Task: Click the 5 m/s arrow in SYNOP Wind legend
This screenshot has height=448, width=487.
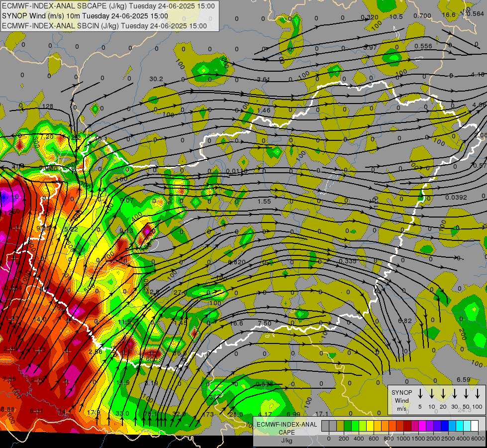Action: click(420, 394)
